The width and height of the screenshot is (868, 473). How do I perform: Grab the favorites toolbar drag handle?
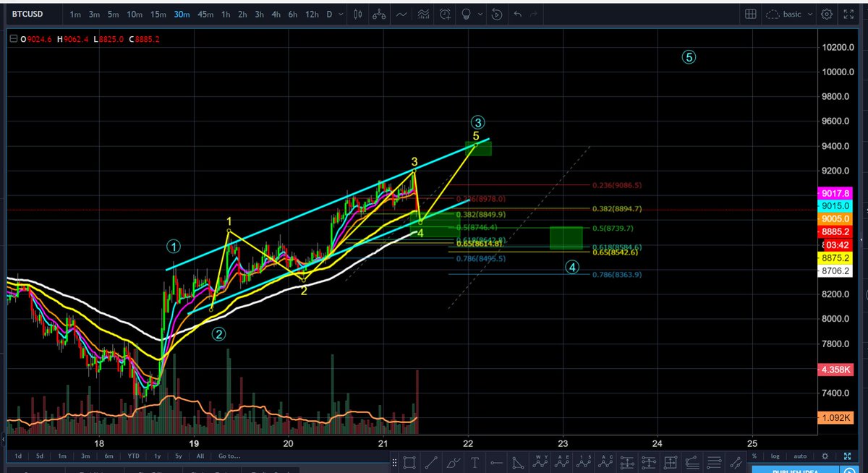coord(393,461)
